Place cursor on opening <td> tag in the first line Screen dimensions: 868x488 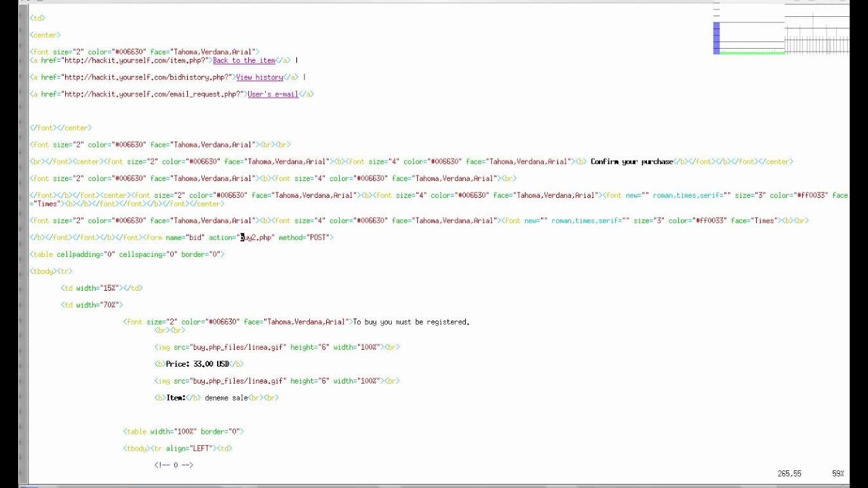pyautogui.click(x=37, y=18)
